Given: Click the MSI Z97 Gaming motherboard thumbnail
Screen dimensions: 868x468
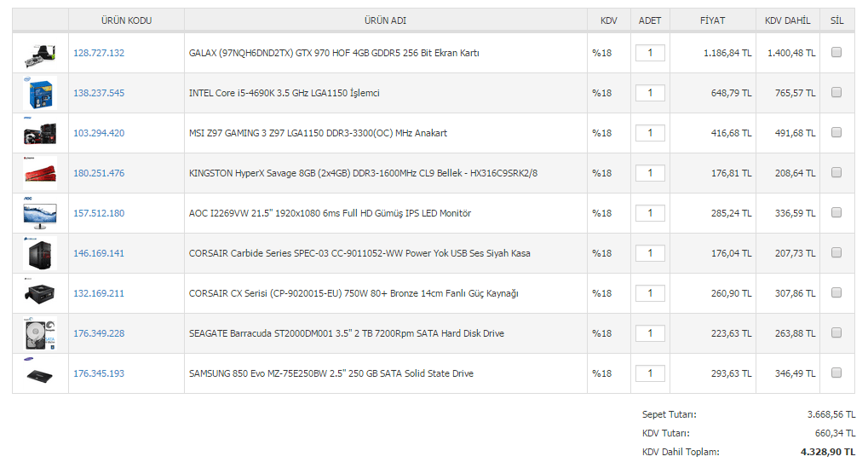Looking at the screenshot, I should 40,133.
